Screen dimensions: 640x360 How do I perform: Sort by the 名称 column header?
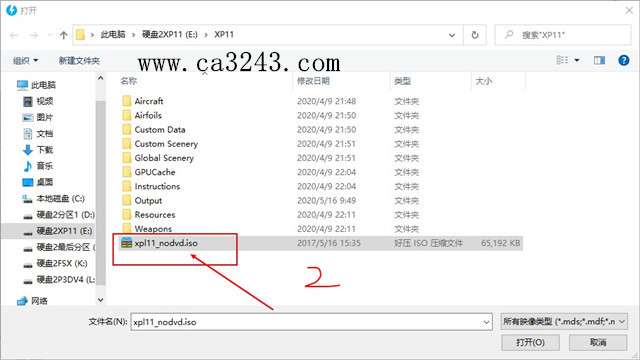(x=129, y=81)
